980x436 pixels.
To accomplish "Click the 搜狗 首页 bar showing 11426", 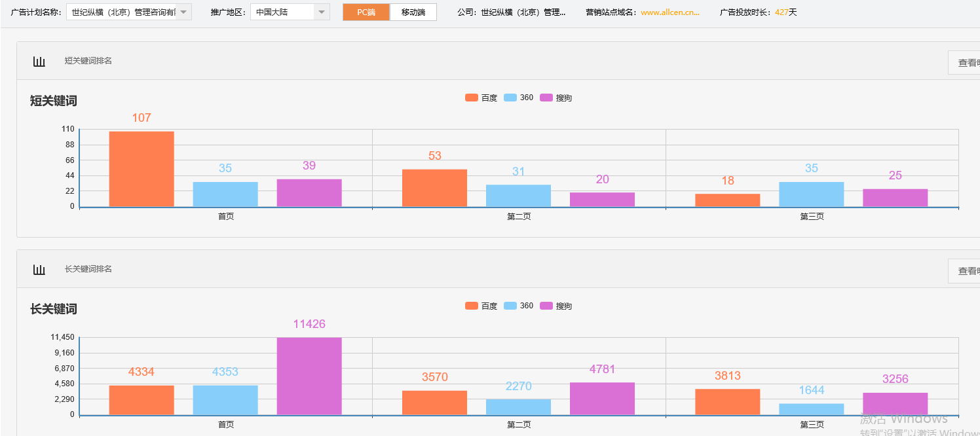I will pos(309,376).
